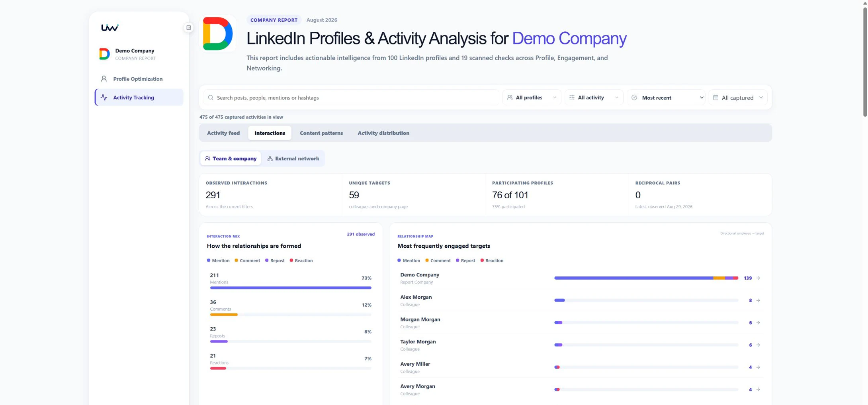
Task: Open Alex Morgan target arrow
Action: tap(758, 300)
